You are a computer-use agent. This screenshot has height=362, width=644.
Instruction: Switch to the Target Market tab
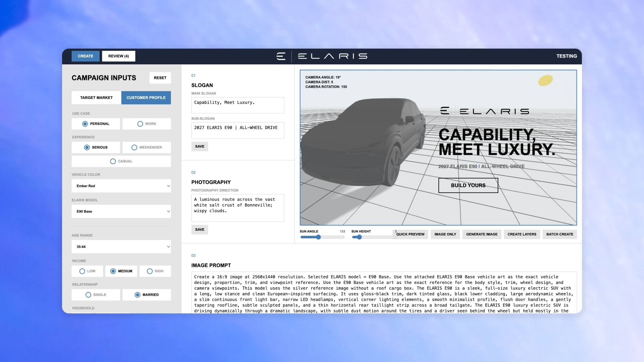[96, 98]
